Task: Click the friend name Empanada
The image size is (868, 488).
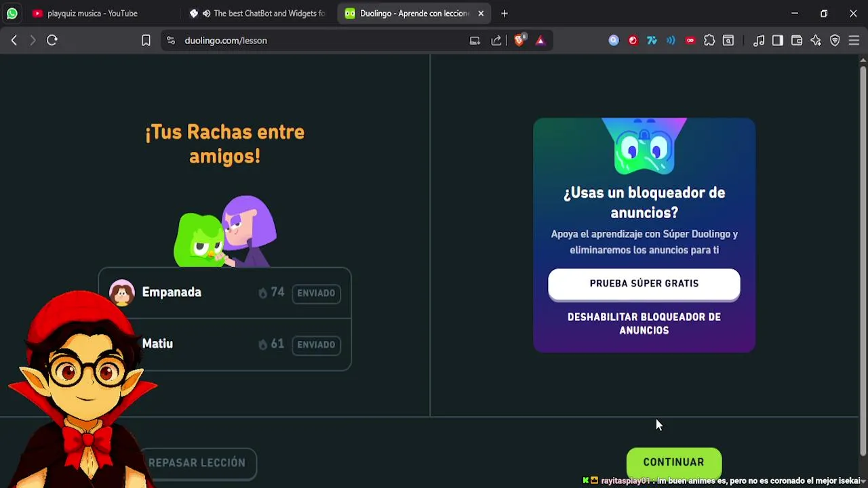Action: click(x=172, y=292)
